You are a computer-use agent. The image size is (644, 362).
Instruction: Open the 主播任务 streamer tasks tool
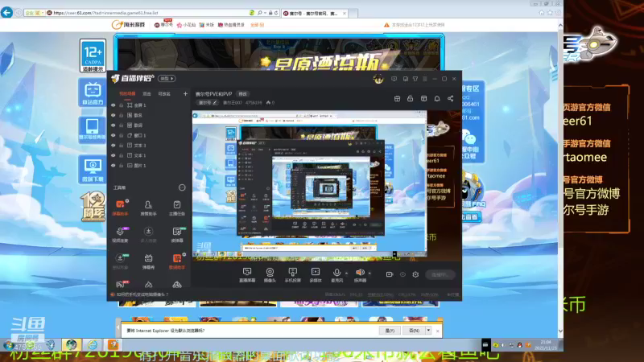point(176,208)
